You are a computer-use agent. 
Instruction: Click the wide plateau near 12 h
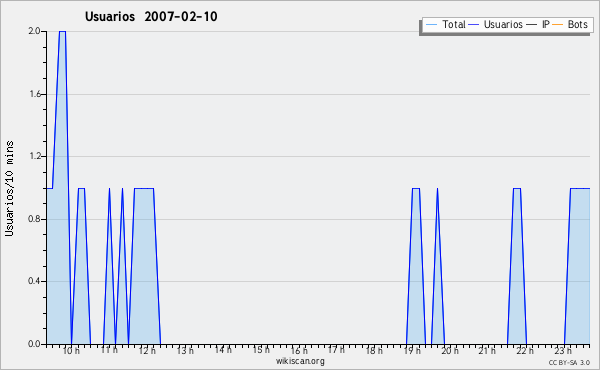(144, 188)
